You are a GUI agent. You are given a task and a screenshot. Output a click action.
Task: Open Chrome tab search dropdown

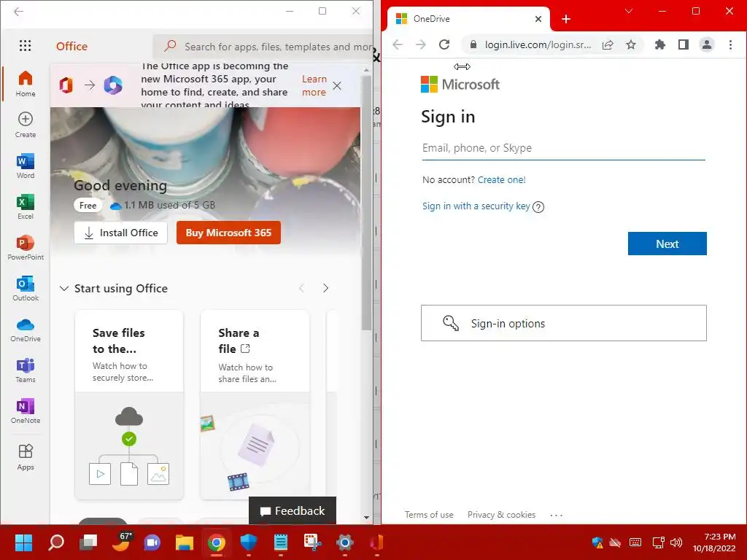point(629,11)
